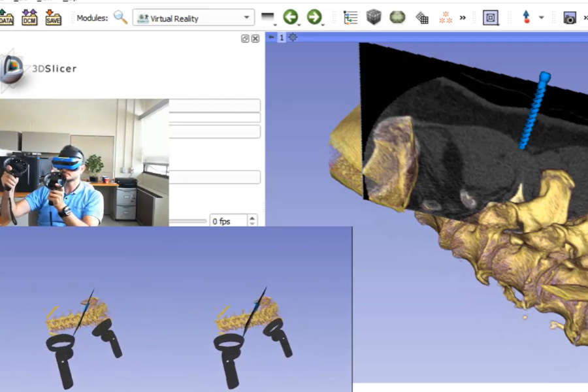The image size is (588, 392).
Task: Undock the module panel with float button
Action: click(x=245, y=39)
